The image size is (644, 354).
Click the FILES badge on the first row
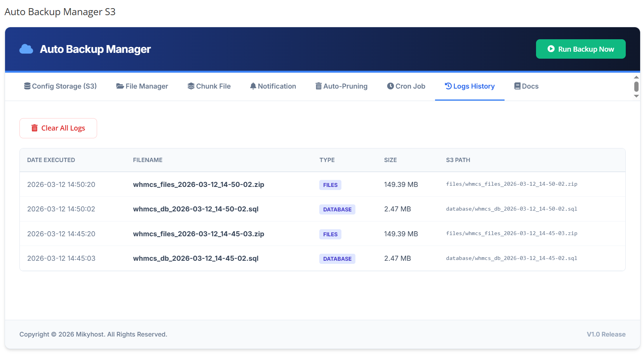[x=330, y=185]
